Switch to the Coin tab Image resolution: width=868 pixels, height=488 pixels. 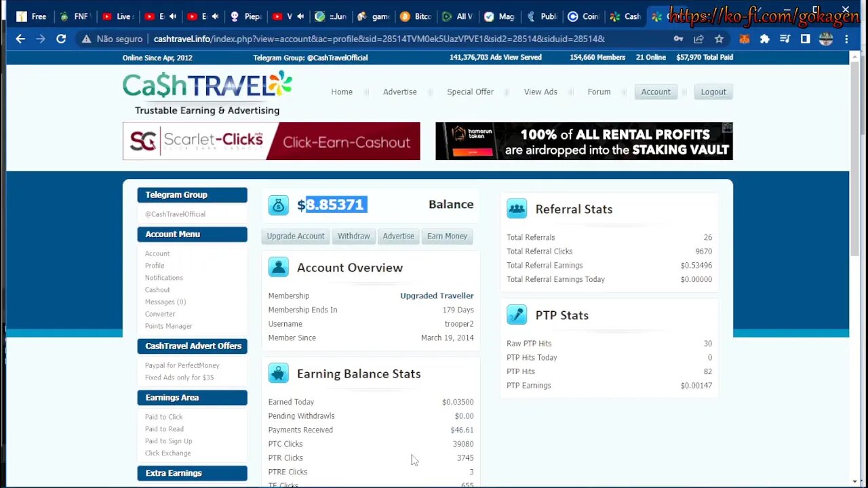coord(584,16)
